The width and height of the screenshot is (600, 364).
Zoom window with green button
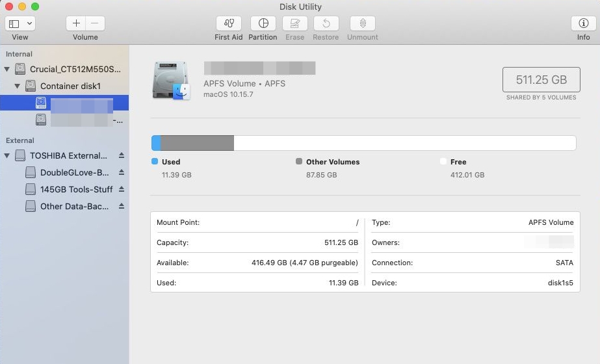[x=35, y=6]
